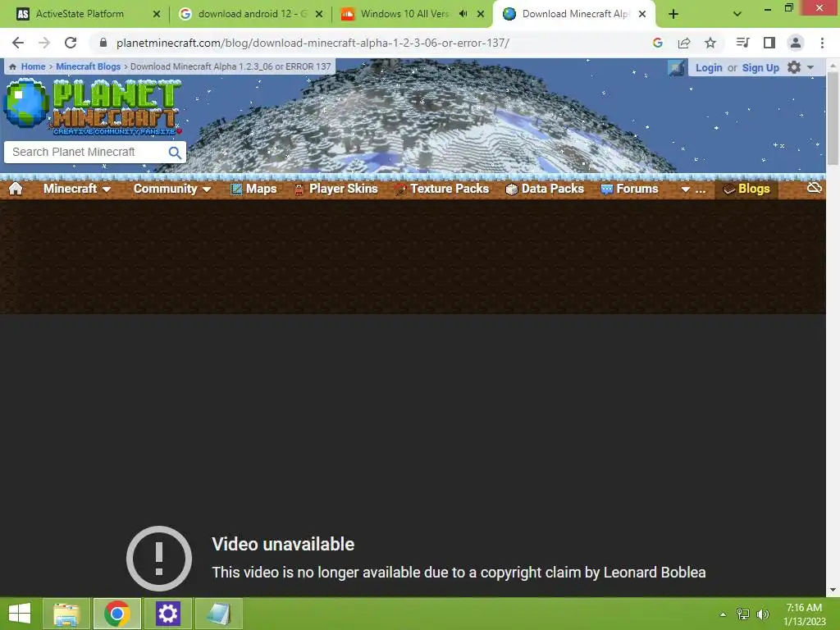Open the Chrome three-dot menu
Screen dimensions: 840x630
pyautogui.click(x=822, y=43)
